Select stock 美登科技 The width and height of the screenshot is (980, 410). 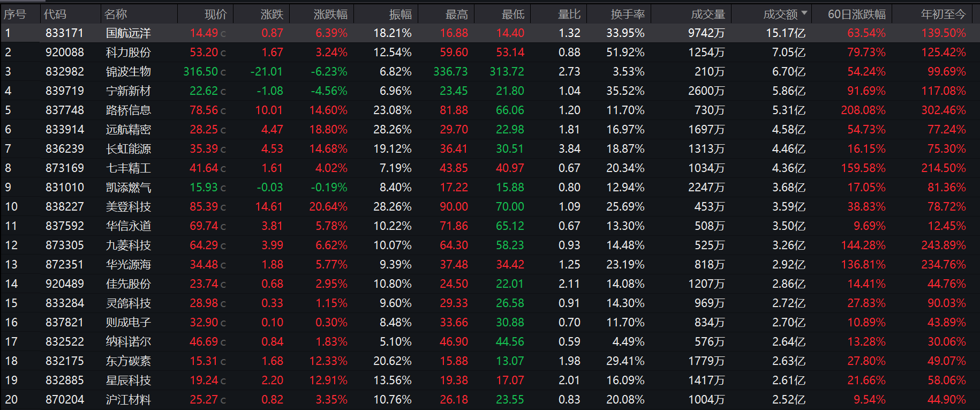(129, 207)
